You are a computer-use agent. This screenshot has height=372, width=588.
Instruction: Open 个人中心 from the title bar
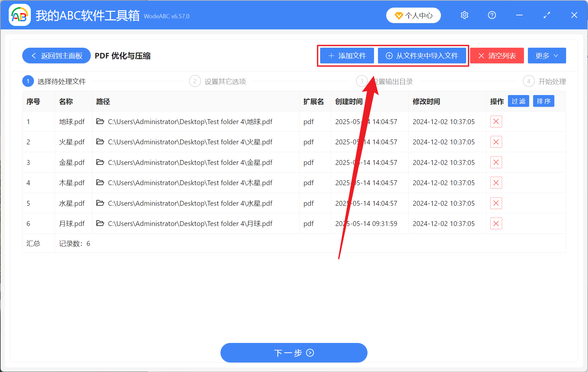tap(413, 15)
